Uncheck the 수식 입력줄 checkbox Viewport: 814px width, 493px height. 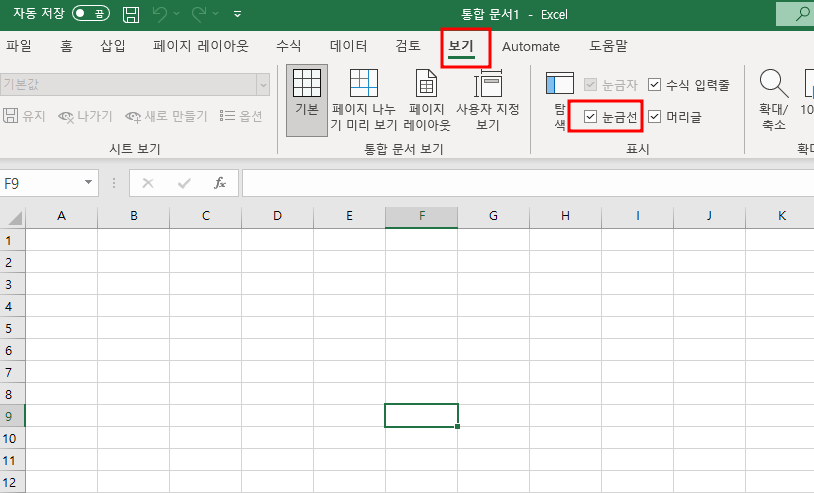(x=655, y=85)
